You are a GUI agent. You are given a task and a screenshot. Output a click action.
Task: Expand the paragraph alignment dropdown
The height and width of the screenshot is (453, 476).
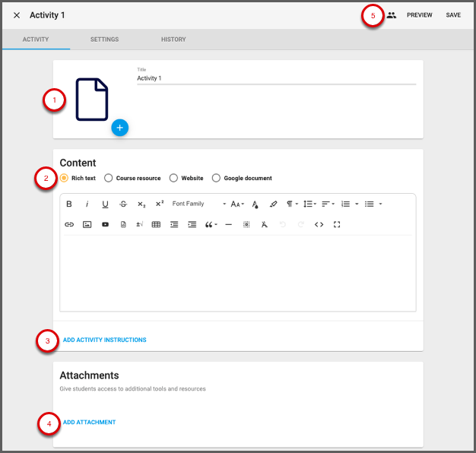[328, 204]
